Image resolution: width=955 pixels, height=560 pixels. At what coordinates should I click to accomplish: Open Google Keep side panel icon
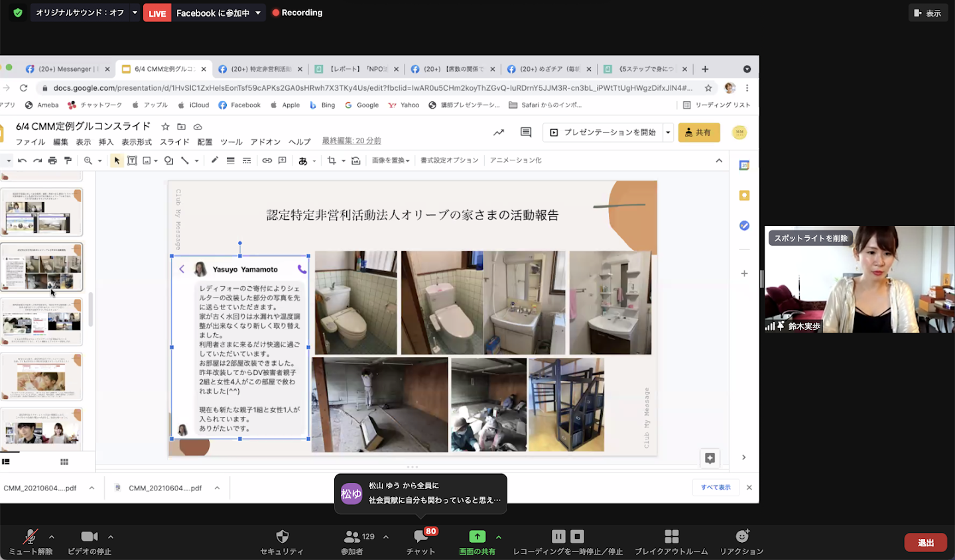[x=744, y=196]
